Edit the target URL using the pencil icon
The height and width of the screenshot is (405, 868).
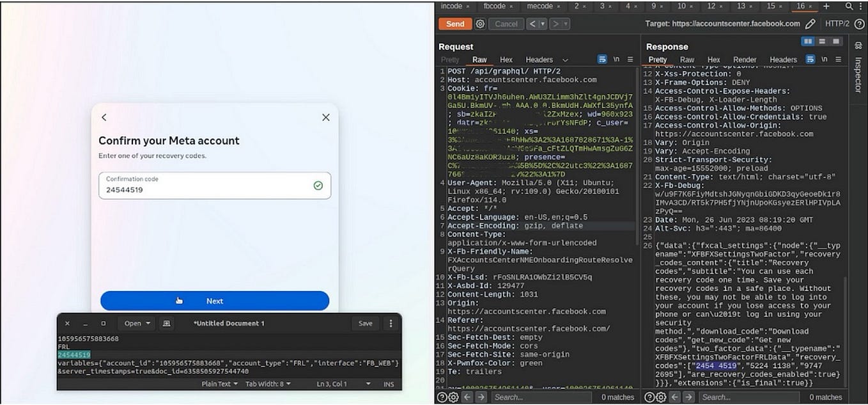coord(810,24)
